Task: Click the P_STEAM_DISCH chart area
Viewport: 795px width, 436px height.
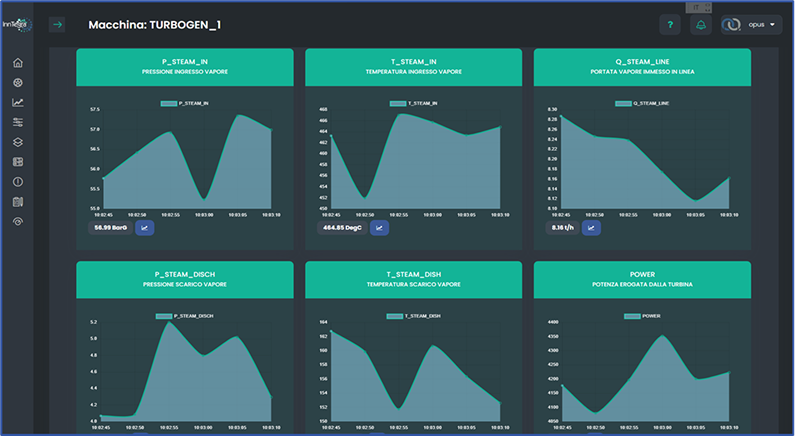Action: pos(186,371)
